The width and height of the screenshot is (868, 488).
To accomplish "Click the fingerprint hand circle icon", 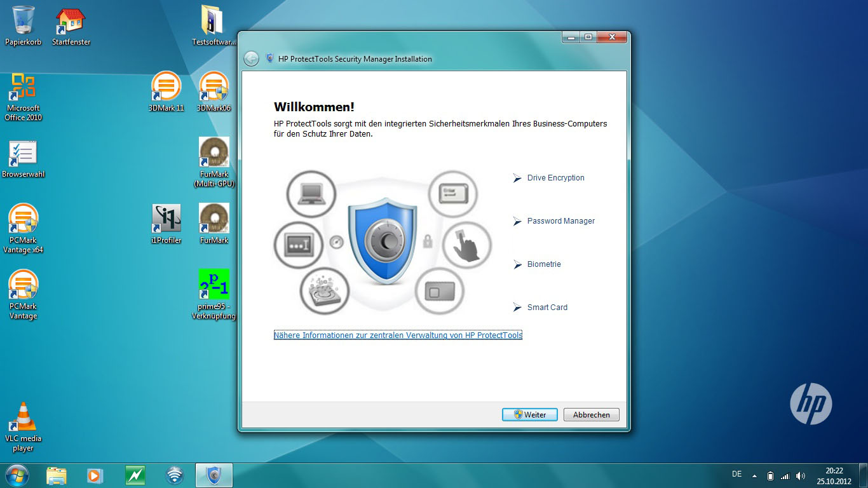I will click(467, 245).
